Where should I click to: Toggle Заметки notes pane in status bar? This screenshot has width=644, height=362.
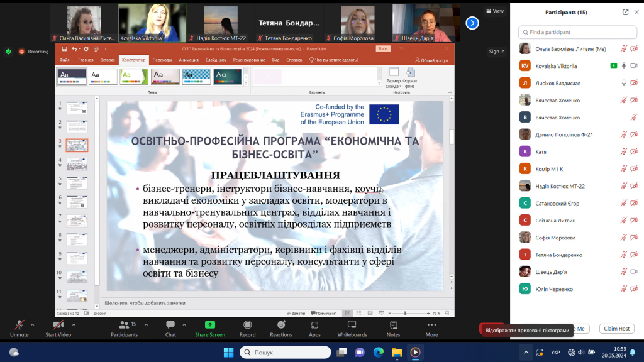pyautogui.click(x=296, y=313)
